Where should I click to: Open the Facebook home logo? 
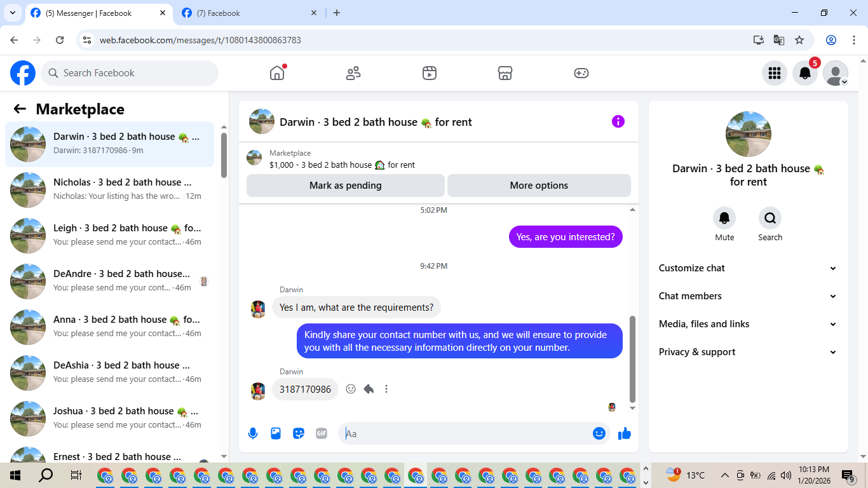point(23,73)
